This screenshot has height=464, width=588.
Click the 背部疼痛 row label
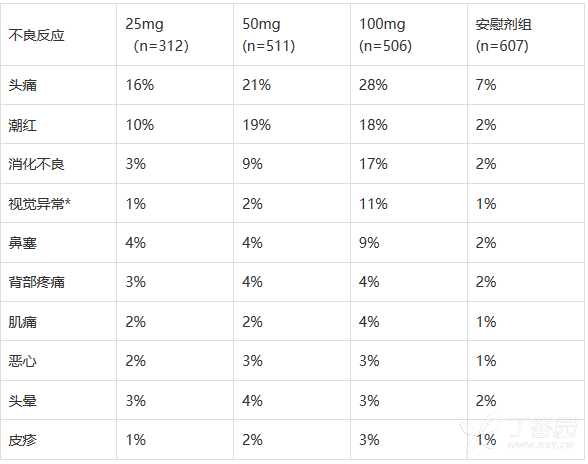[36, 282]
